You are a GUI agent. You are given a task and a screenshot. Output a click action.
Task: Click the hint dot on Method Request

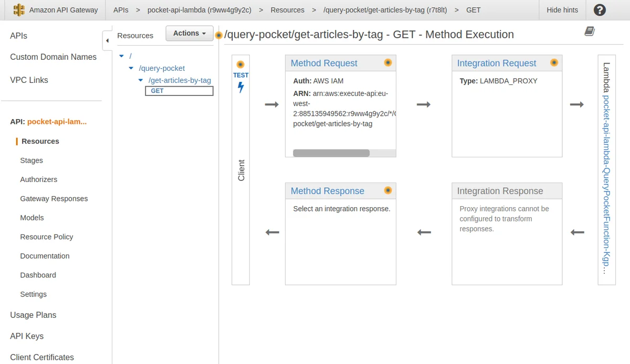click(x=388, y=62)
